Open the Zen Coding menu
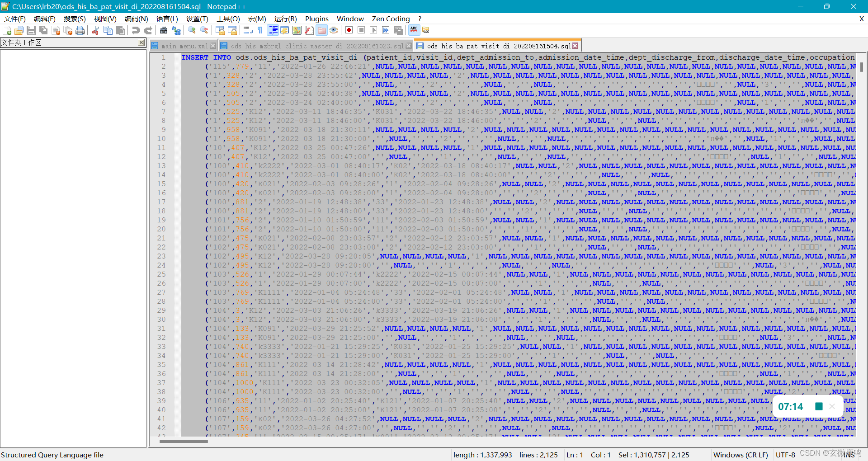Screen dimensions: 868x461 click(x=391, y=19)
